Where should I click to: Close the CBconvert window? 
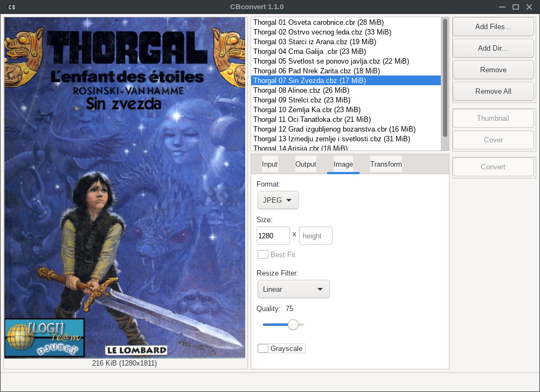(529, 7)
